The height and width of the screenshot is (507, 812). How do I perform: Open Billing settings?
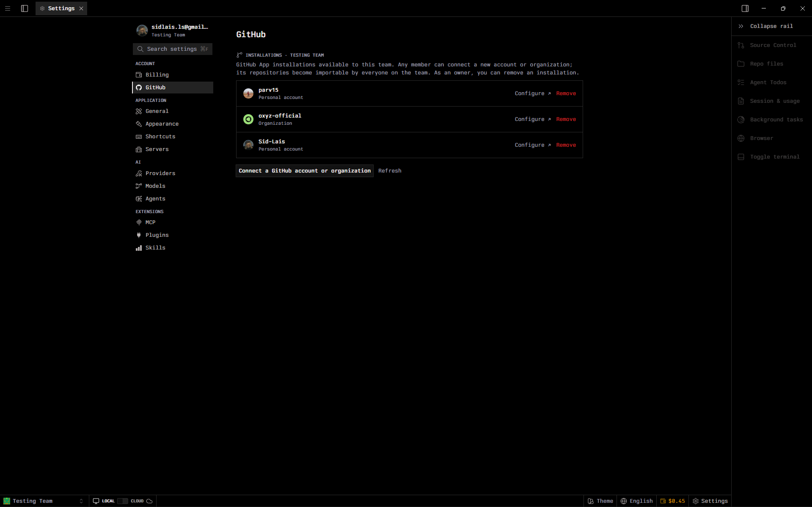point(173,75)
